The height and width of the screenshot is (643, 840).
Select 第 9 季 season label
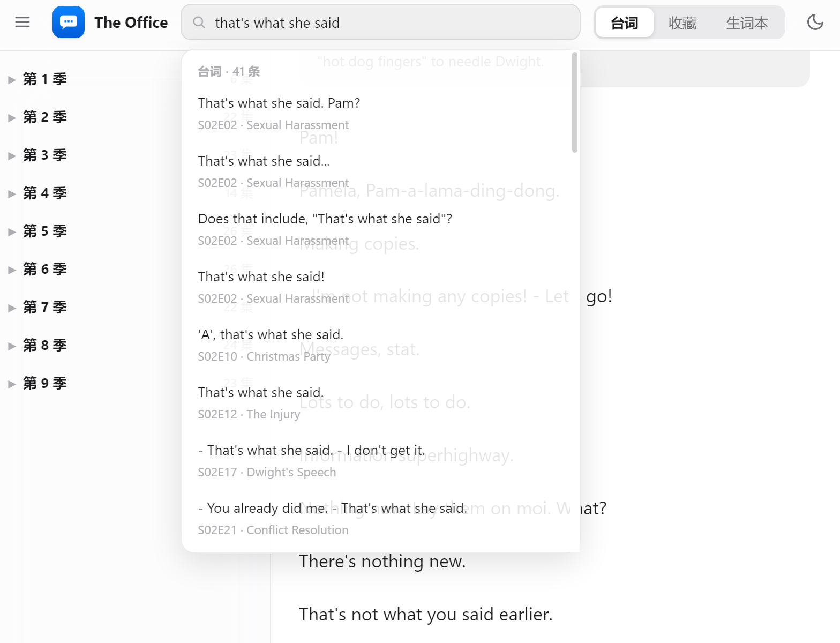coord(45,384)
